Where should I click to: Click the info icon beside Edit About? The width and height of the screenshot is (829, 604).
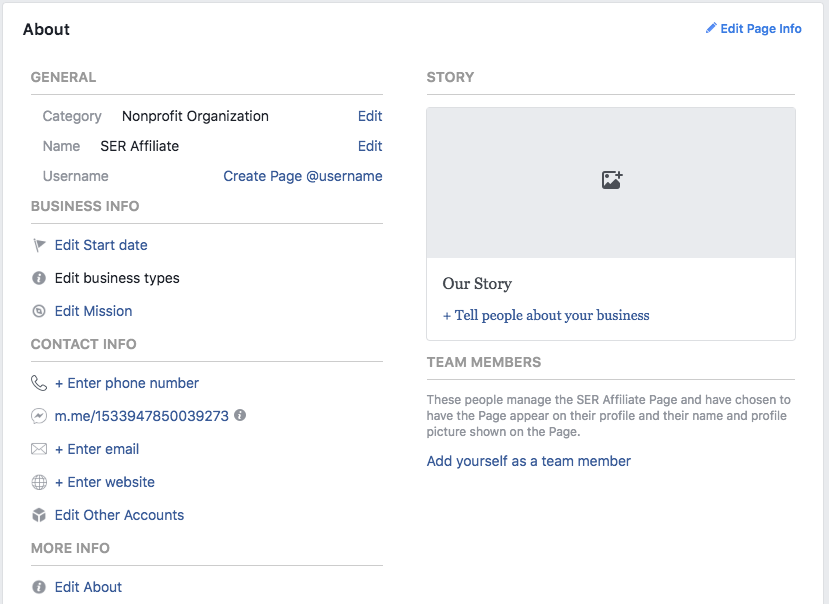click(x=39, y=587)
